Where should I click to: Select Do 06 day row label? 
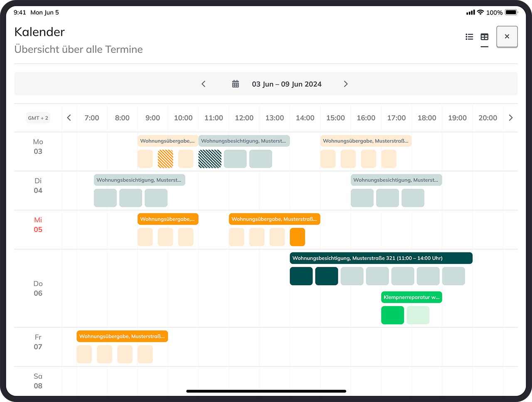[38, 289]
